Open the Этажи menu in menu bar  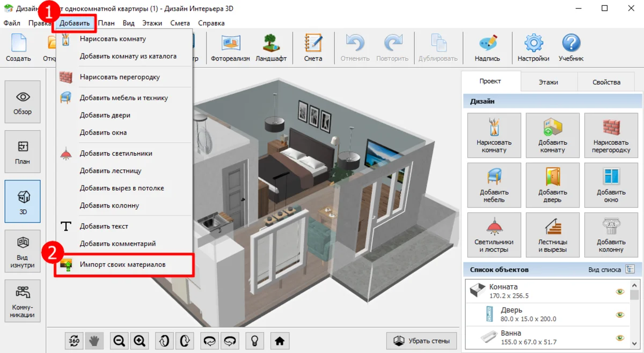point(152,23)
